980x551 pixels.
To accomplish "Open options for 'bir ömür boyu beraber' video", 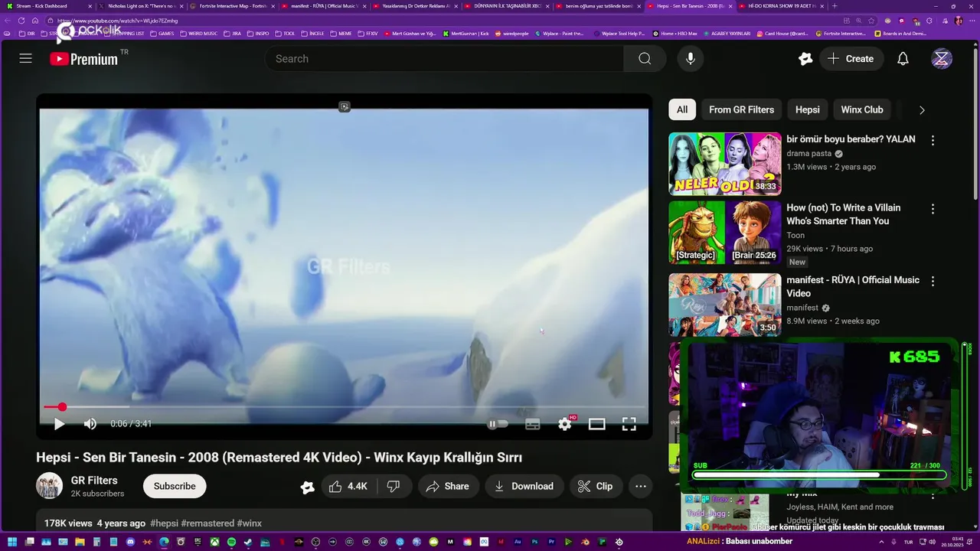I will (933, 141).
